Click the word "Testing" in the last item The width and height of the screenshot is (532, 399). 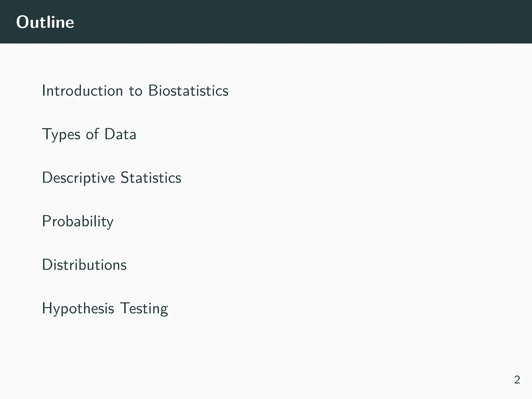pos(144,309)
